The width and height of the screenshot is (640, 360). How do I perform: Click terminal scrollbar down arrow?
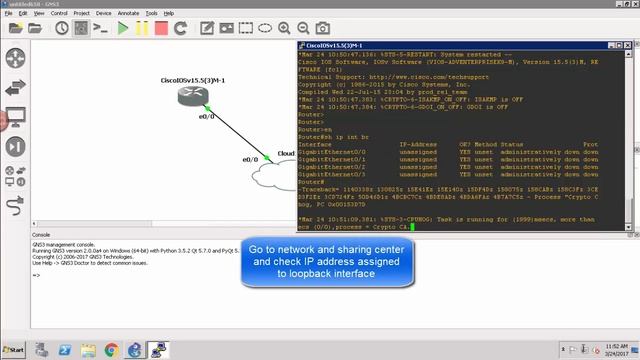click(x=629, y=227)
